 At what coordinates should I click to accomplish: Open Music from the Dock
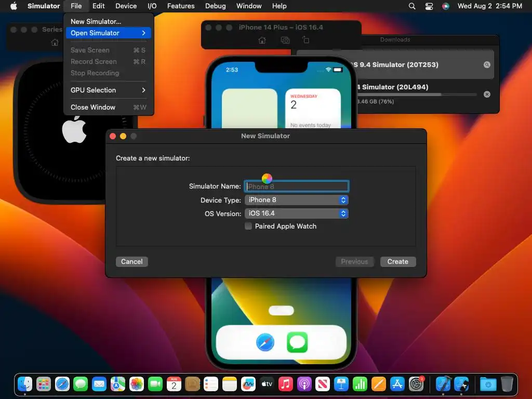click(286, 384)
